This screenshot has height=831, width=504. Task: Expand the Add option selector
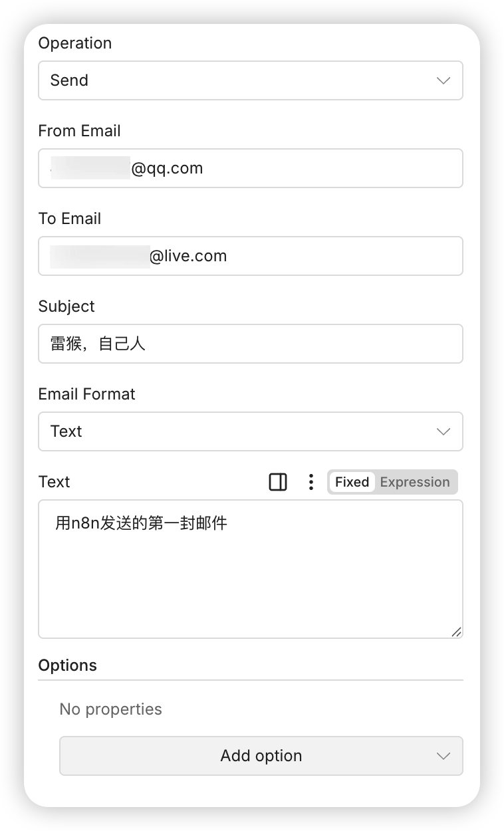[261, 756]
